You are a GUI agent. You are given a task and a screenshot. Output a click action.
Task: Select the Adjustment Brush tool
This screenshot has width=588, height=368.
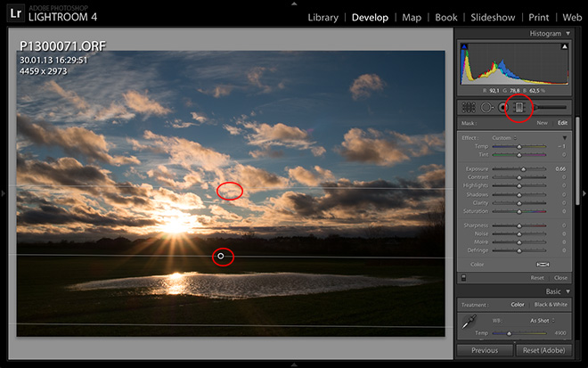click(x=550, y=108)
